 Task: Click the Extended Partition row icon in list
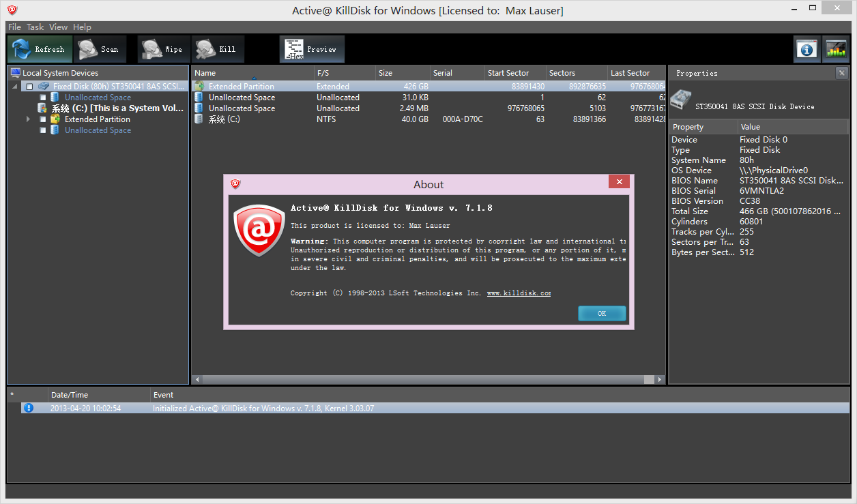click(199, 87)
